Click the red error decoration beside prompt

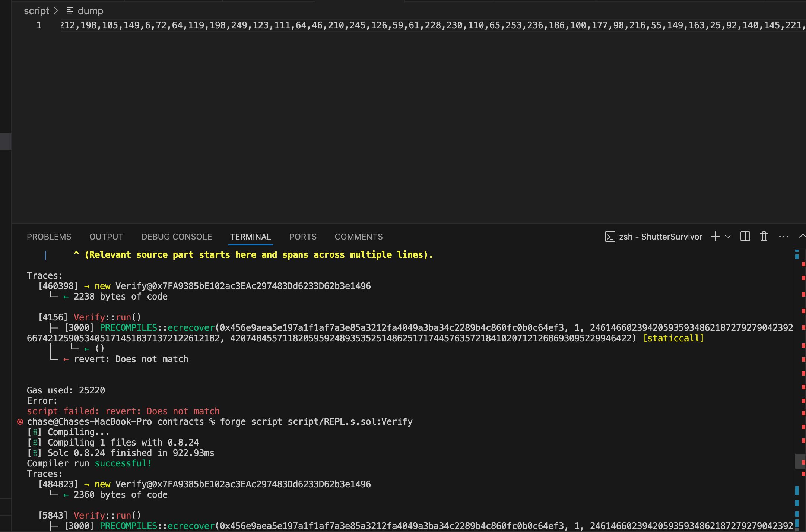[x=20, y=422]
